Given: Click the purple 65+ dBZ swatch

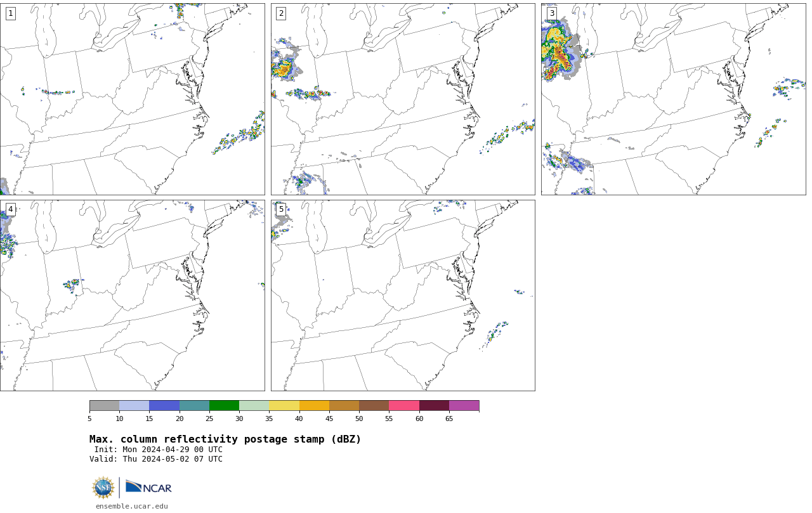Looking at the screenshot, I should click(464, 406).
